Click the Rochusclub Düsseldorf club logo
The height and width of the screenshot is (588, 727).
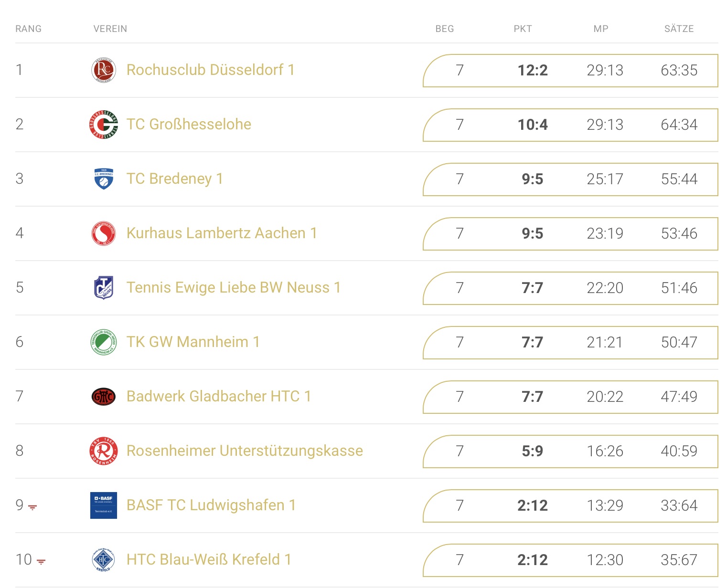point(104,70)
